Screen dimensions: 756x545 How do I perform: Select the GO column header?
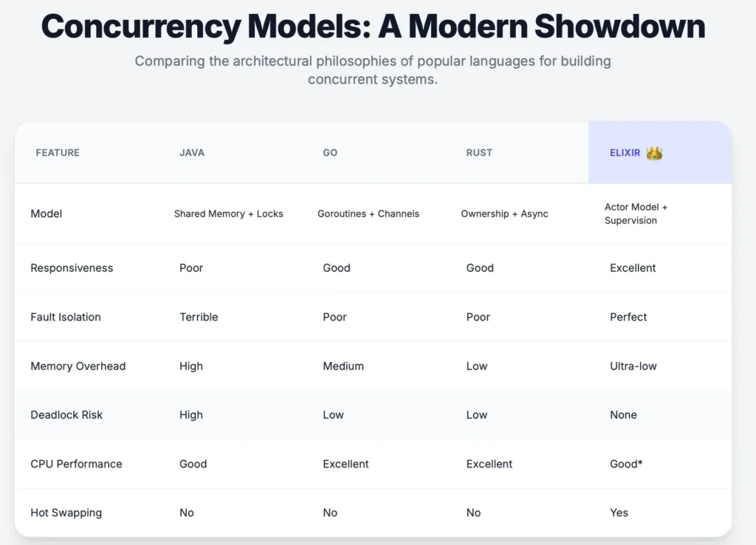pyautogui.click(x=330, y=153)
